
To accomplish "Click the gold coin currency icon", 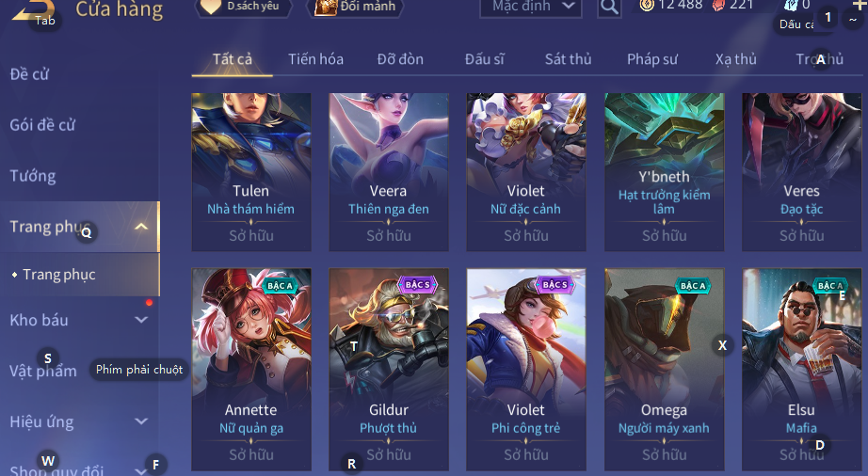I will click(647, 5).
